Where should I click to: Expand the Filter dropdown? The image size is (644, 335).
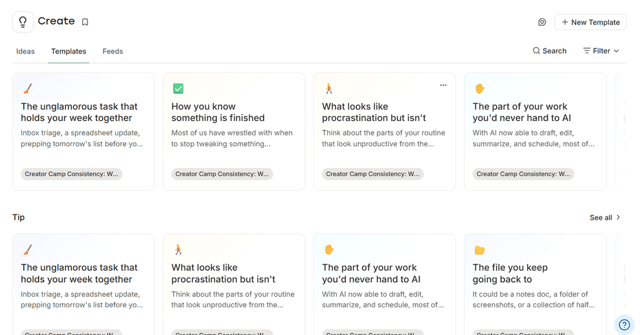click(x=601, y=51)
